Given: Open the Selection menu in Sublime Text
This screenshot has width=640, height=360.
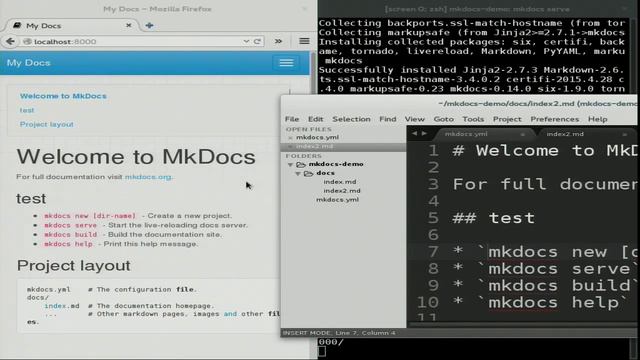Looking at the screenshot, I should (351, 119).
